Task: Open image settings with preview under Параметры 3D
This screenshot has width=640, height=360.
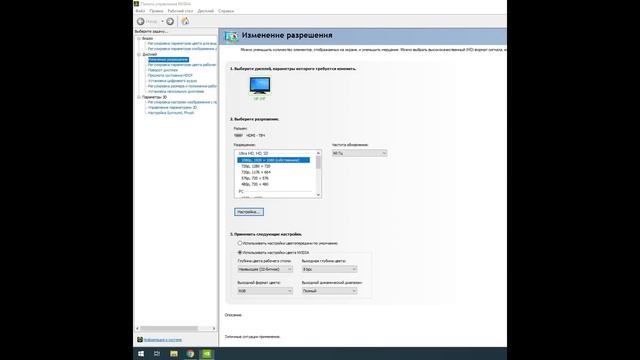Action: (182, 102)
